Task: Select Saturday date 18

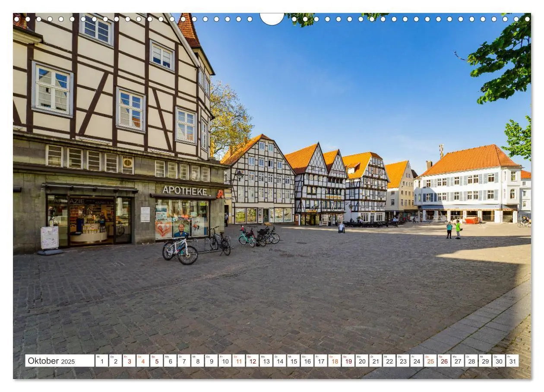Action: pos(334,361)
